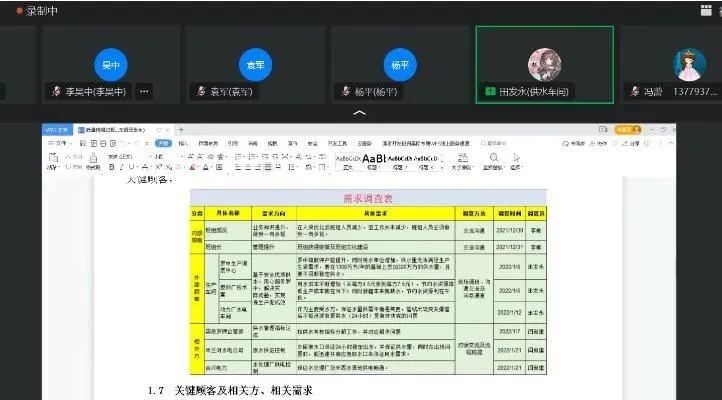Click 冯蕾 participant avatar tile
The height and width of the screenshot is (400, 722).
tap(689, 64)
